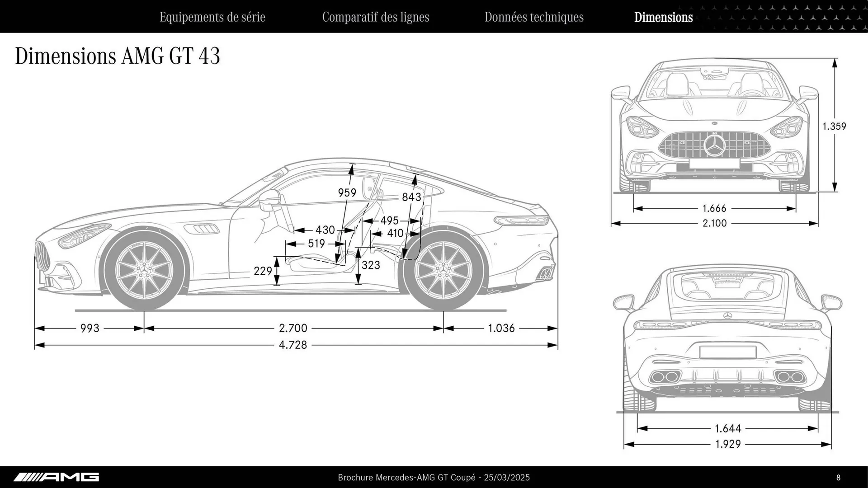Select the Mercedes star emblem on the front grille
Viewport: 868px width, 488px height.
[715, 145]
